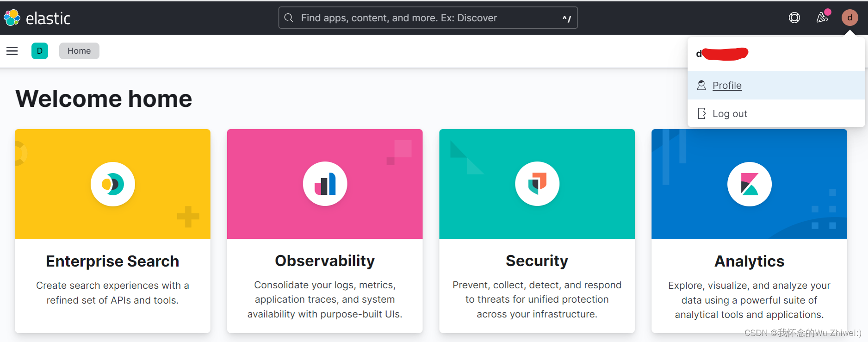
Task: Click the search magnifier icon
Action: 289,18
